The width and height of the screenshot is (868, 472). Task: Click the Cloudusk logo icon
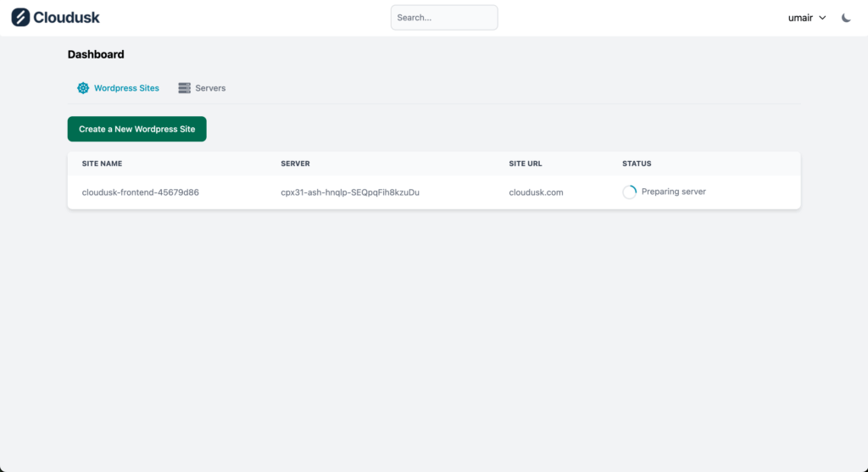point(20,17)
